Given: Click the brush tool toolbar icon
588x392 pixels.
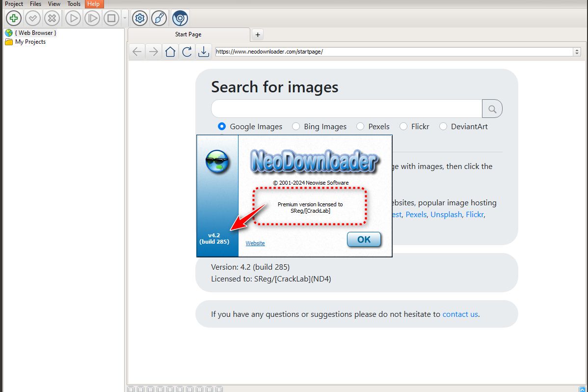Looking at the screenshot, I should 159,18.
